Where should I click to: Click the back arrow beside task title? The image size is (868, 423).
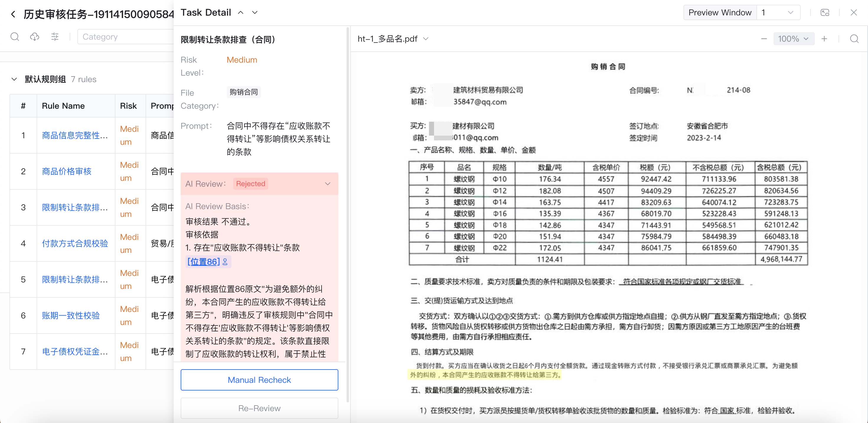coord(13,14)
